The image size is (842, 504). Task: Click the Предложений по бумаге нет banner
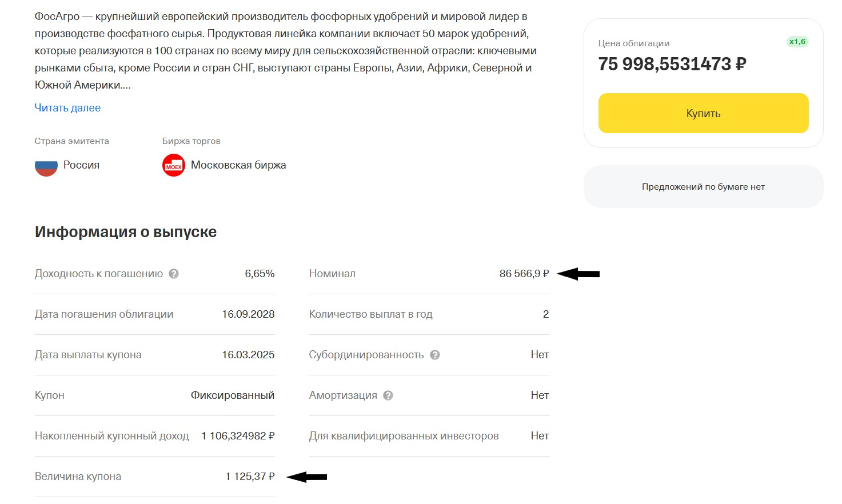[x=703, y=187]
